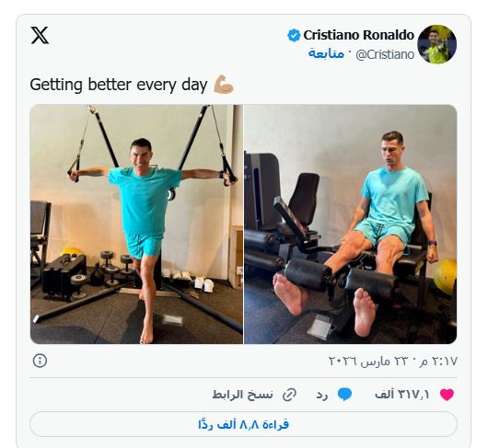Open the round profile avatar photo
Viewport: 488px width, 448px height.
click(x=437, y=44)
